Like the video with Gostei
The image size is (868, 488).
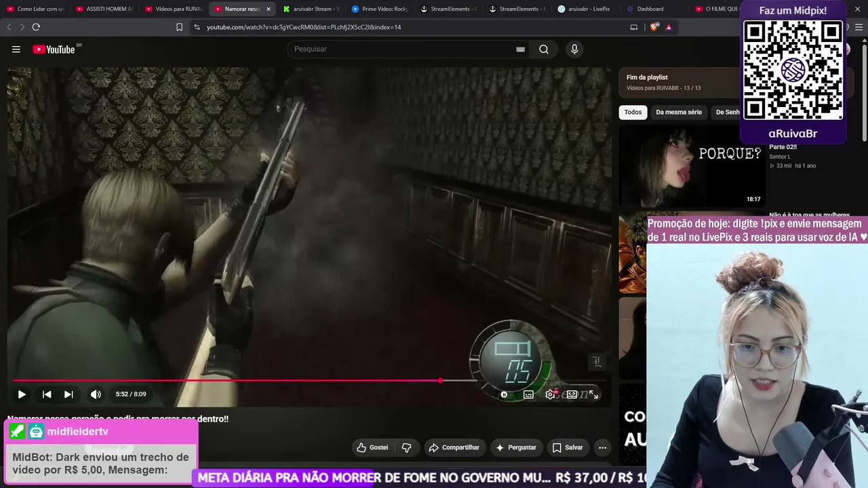372,447
